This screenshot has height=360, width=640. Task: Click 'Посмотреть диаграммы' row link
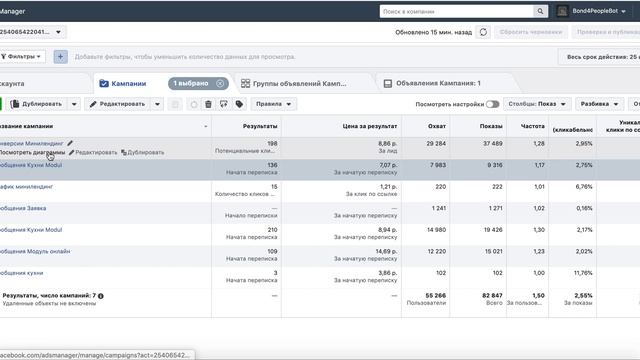tap(32, 152)
